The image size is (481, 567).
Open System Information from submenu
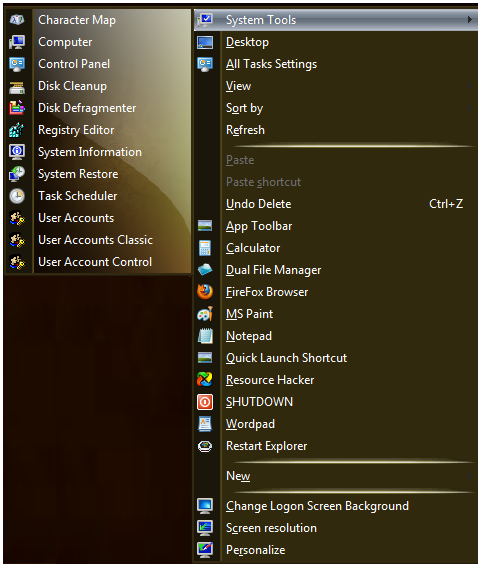point(98,152)
